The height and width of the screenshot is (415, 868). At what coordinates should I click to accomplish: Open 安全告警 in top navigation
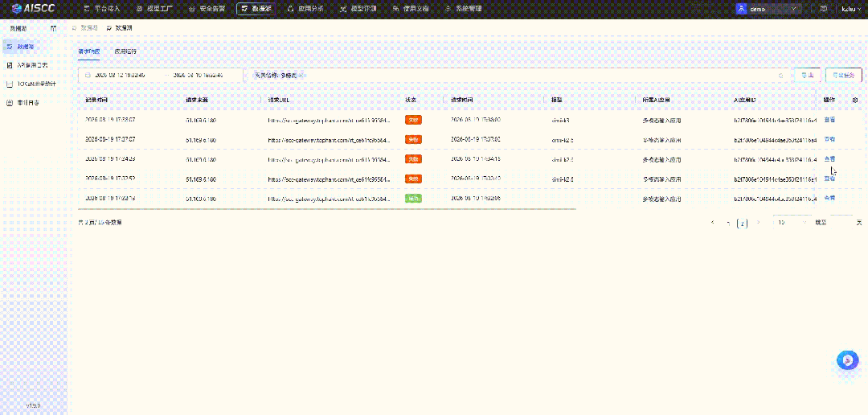[207, 9]
